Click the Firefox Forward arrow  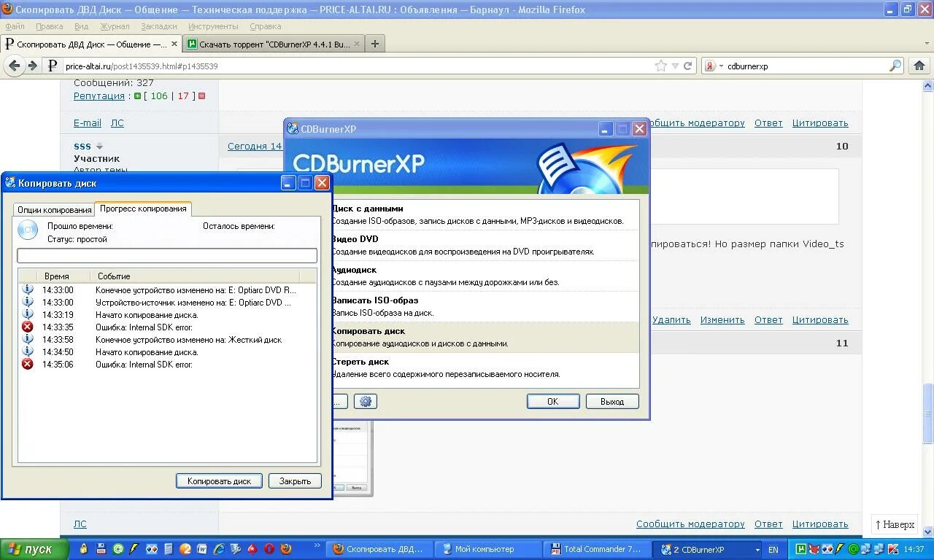[33, 66]
